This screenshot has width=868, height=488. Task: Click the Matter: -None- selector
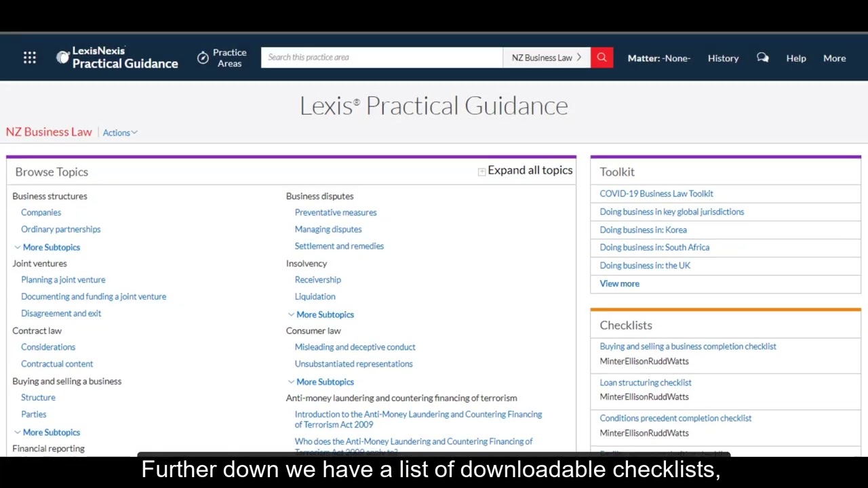click(x=658, y=58)
